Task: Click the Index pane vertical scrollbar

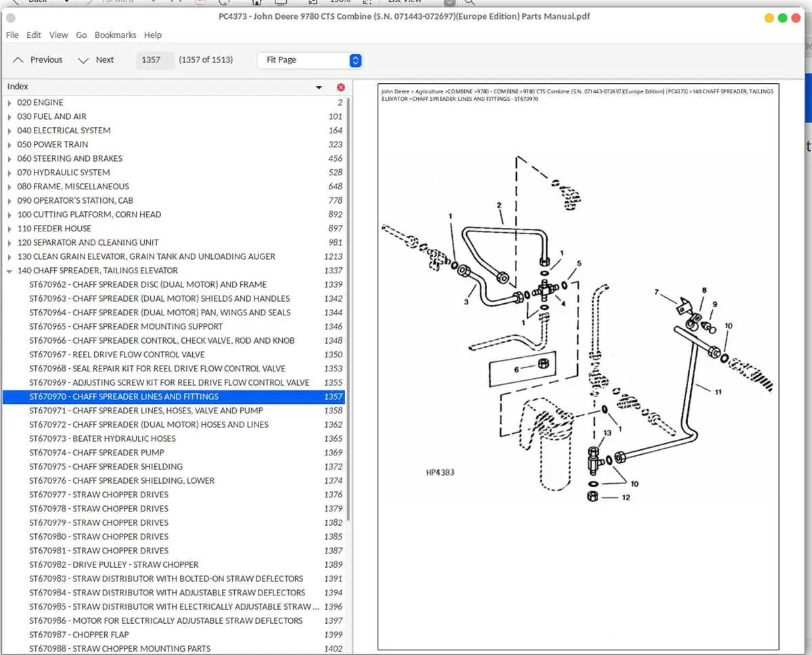Action: 348,309
